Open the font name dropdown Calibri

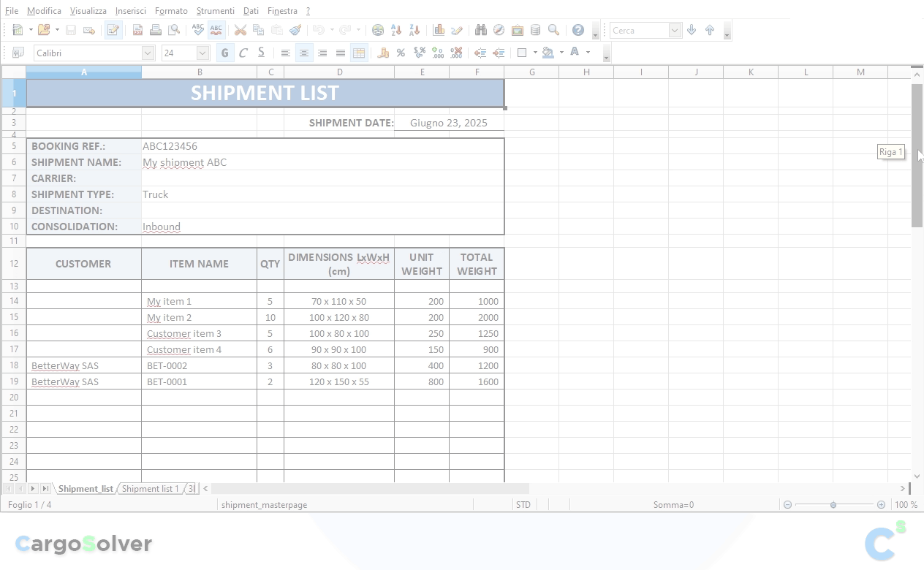click(x=148, y=53)
